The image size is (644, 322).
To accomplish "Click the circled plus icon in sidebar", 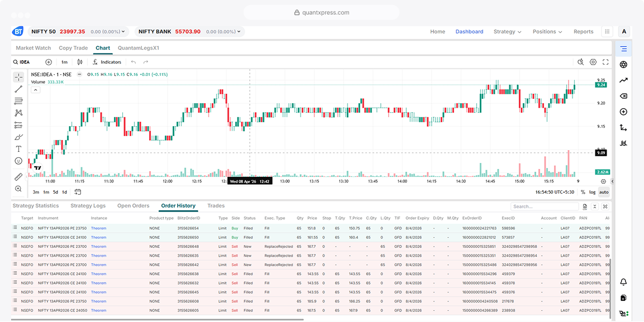I will click(x=623, y=112).
